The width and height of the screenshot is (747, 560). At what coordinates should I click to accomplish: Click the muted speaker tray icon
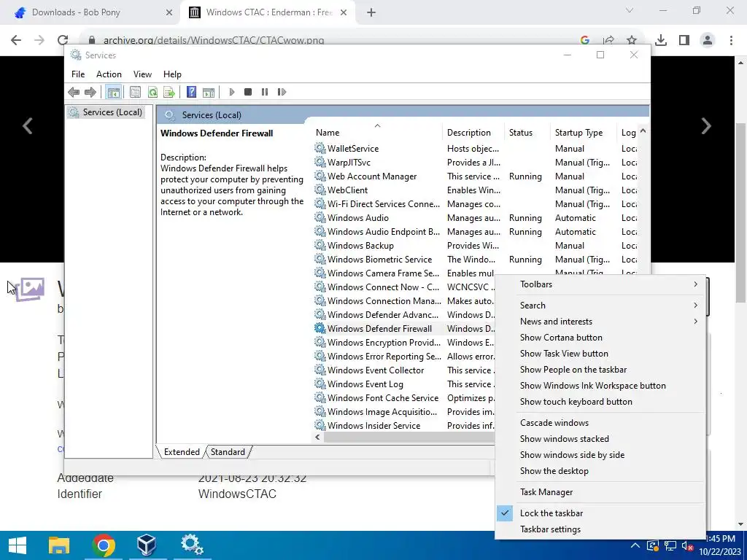coord(687,546)
